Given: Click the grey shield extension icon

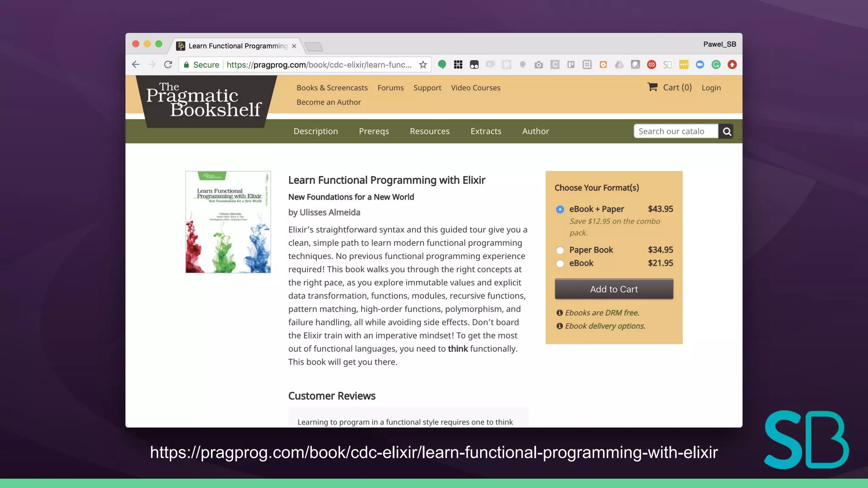Looking at the screenshot, I should tap(635, 64).
